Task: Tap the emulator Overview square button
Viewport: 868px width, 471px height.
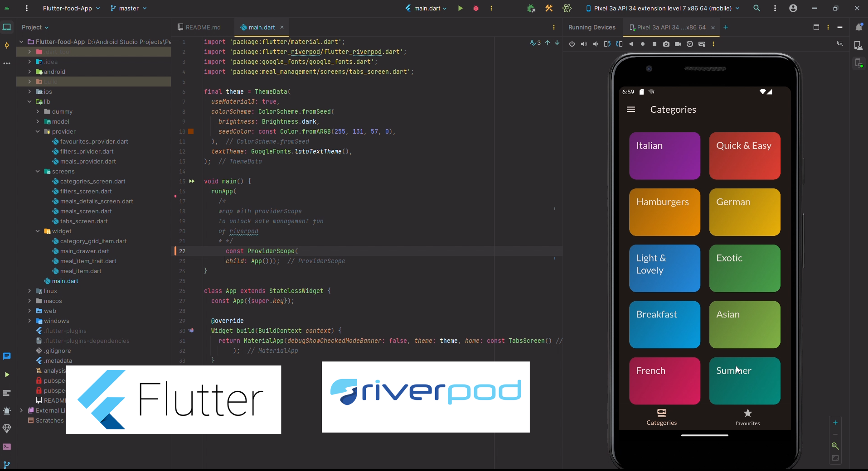Action: [655, 44]
